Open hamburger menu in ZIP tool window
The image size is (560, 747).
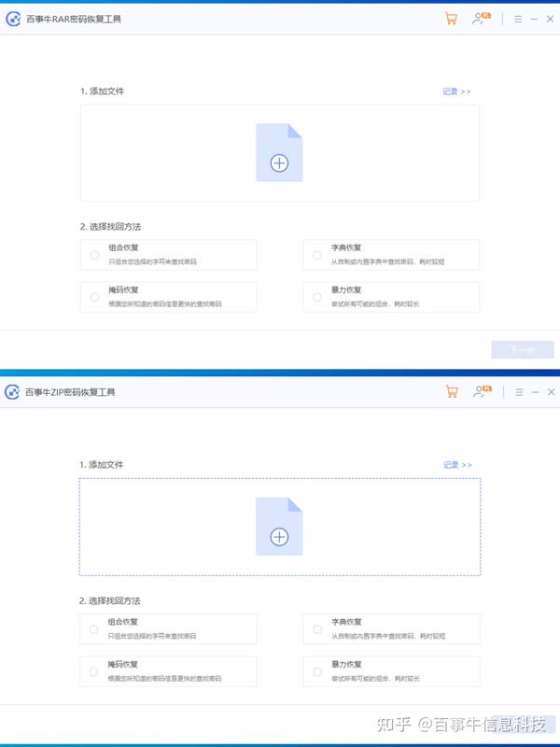(x=519, y=392)
